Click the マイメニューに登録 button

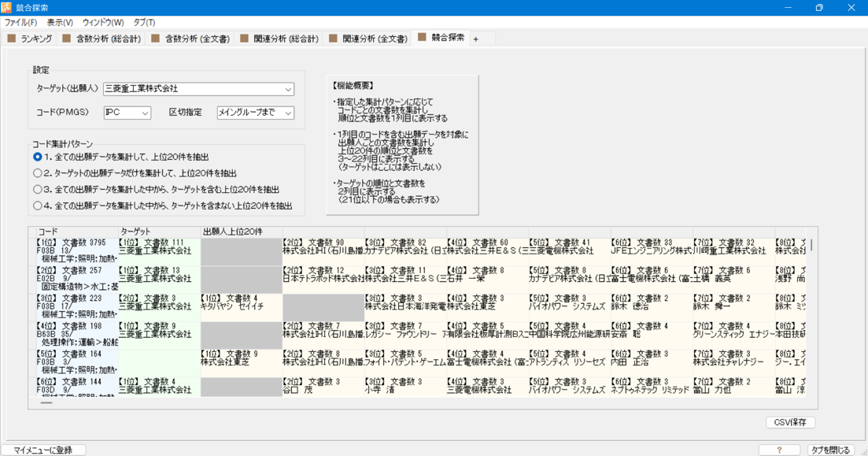(43, 450)
